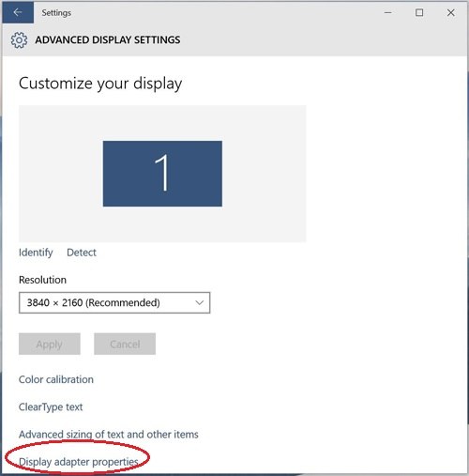This screenshot has height=476, width=469.
Task: Click the Apply button
Action: click(50, 344)
